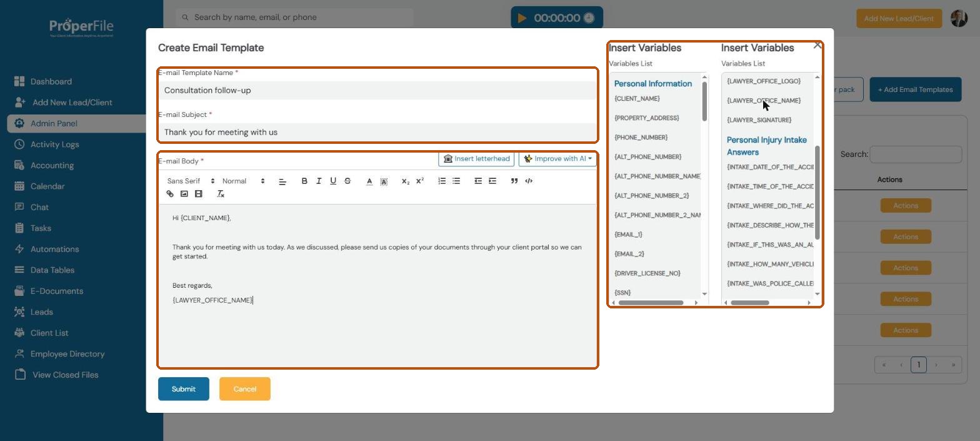
Task: Click the + Add Email Templates button
Action: tap(915, 89)
